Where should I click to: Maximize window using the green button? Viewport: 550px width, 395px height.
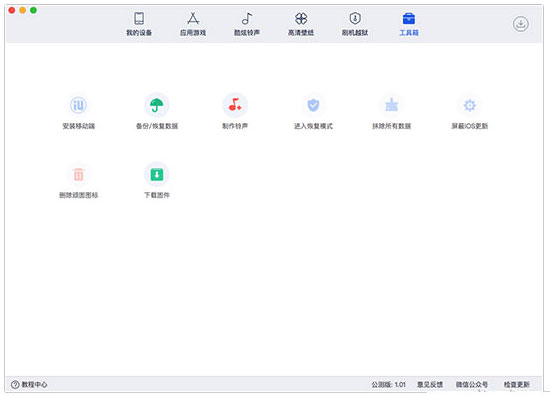(x=33, y=10)
